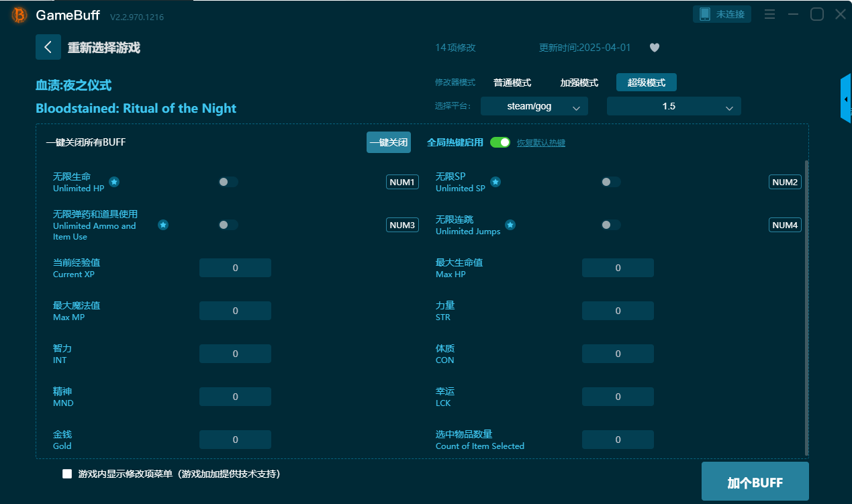Click the vertical scrollbar of cheat list

806,302
